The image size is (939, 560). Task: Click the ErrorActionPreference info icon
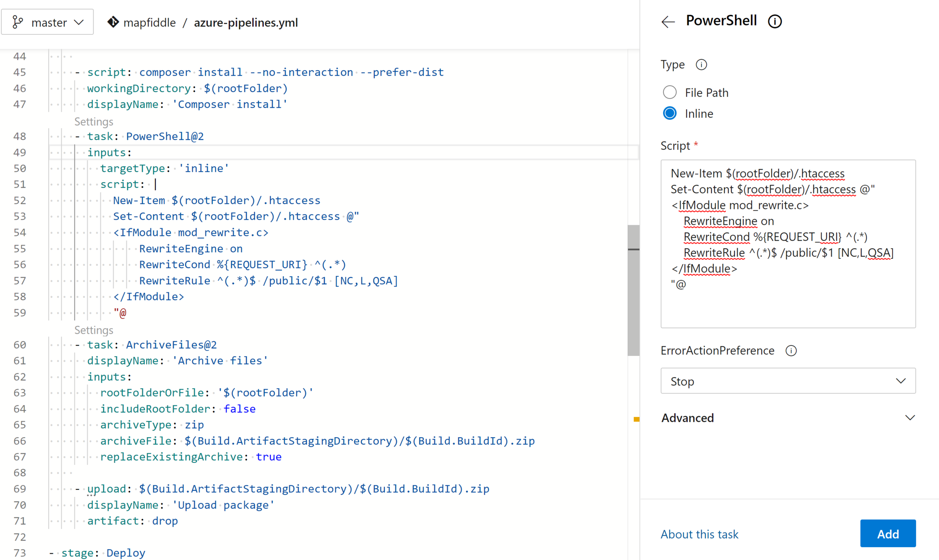click(x=791, y=351)
